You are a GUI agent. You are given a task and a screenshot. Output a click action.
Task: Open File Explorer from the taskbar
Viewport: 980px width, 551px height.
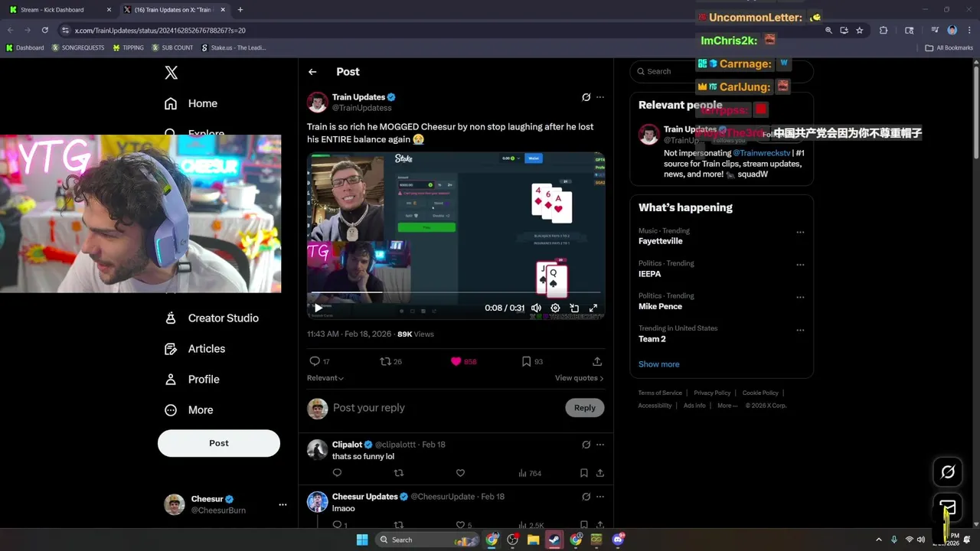click(x=533, y=540)
